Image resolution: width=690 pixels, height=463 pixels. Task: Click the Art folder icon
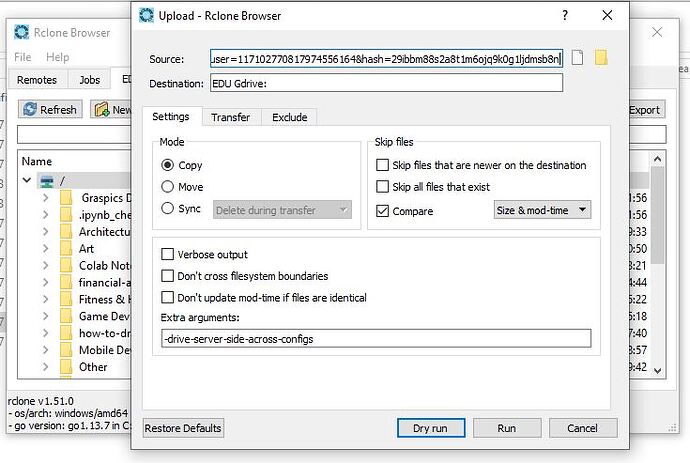tap(65, 249)
